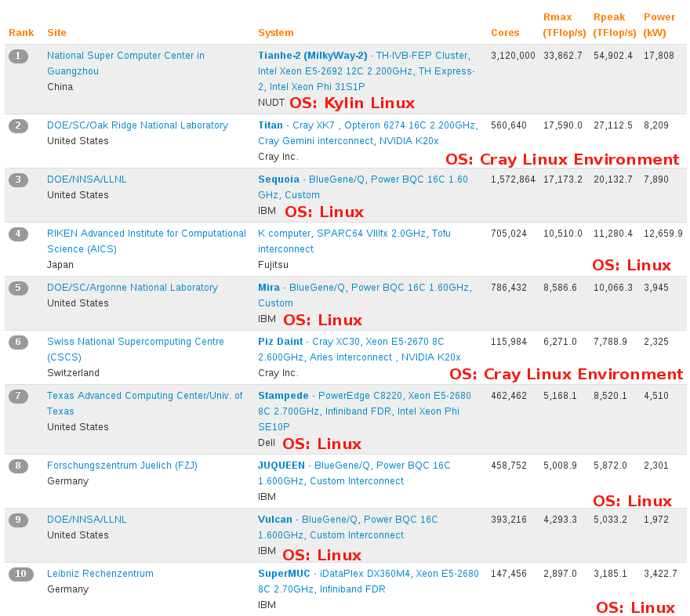The height and width of the screenshot is (616, 690).
Task: Click the Fujitsu vendor name
Action: point(274,265)
